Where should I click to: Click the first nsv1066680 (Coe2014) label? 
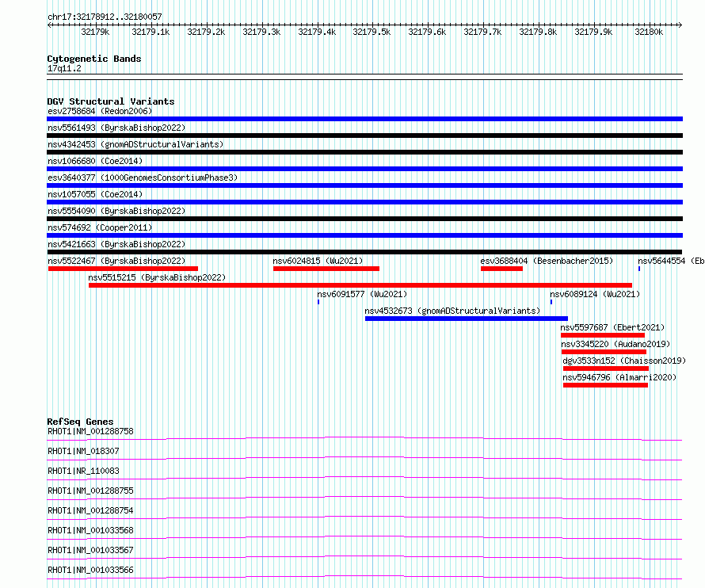point(95,161)
